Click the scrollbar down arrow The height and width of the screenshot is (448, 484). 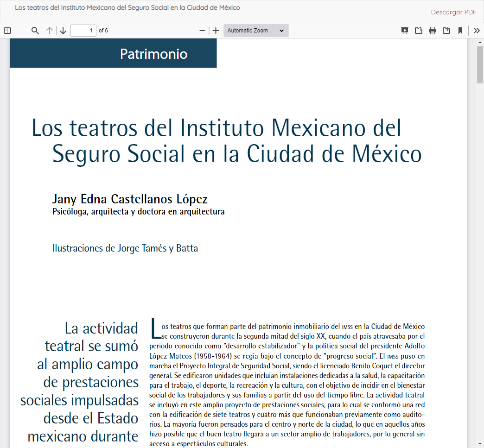click(x=480, y=444)
